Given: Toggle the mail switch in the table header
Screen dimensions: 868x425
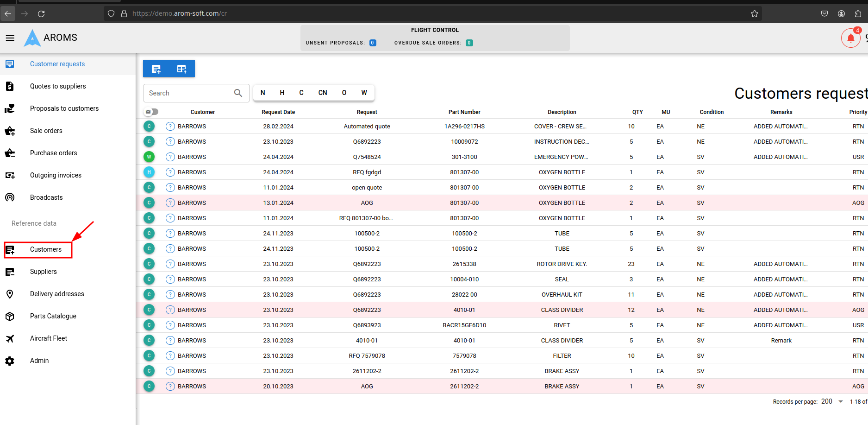Looking at the screenshot, I should coord(151,112).
